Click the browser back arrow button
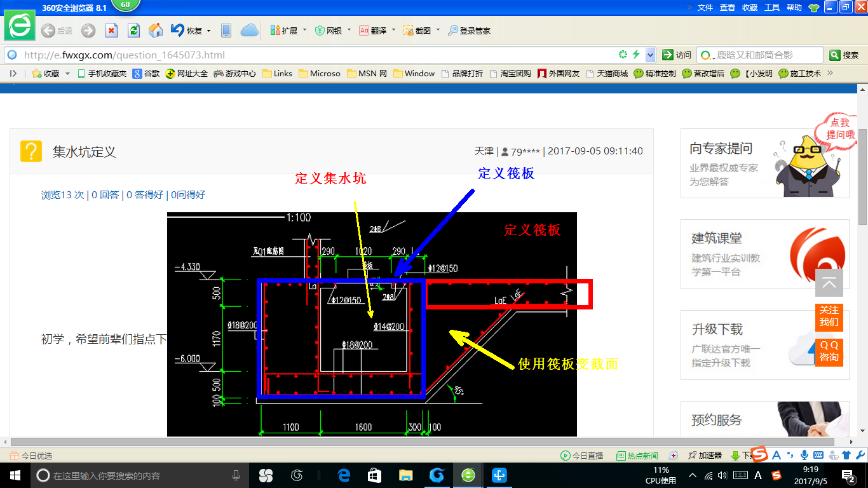The height and width of the screenshot is (488, 868). click(48, 30)
